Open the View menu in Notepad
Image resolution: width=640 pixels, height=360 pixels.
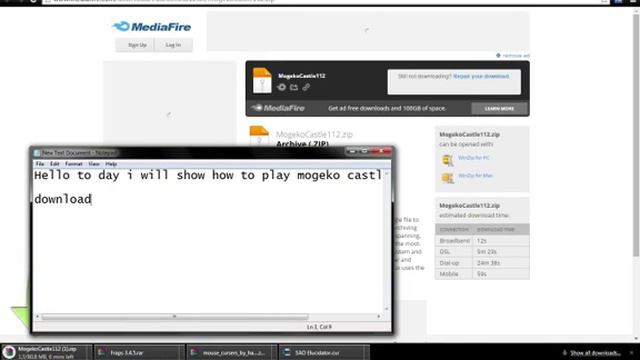pos(94,164)
